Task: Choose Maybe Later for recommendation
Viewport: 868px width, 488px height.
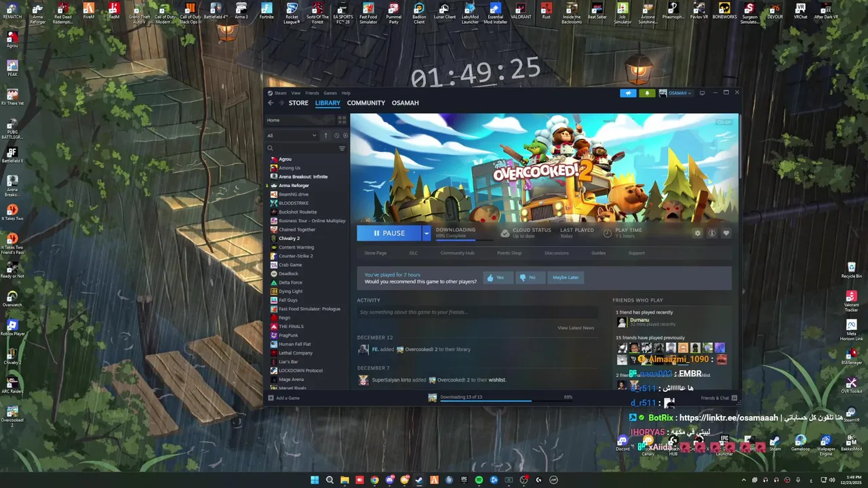Action: pyautogui.click(x=566, y=277)
